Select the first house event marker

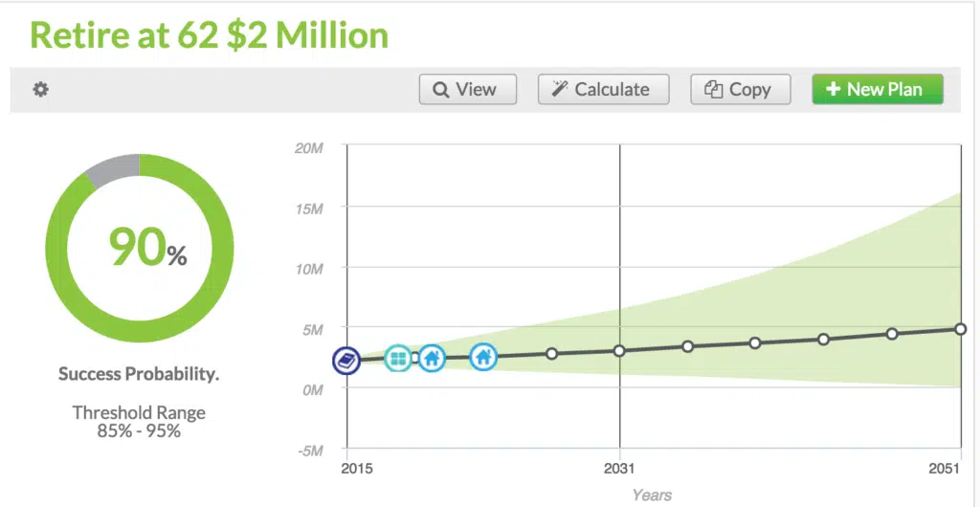[432, 358]
